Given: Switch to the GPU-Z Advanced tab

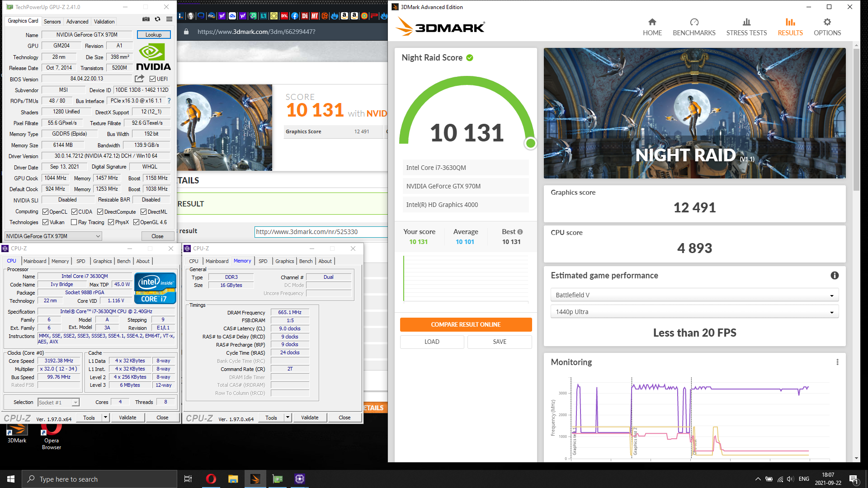Looking at the screenshot, I should (77, 22).
